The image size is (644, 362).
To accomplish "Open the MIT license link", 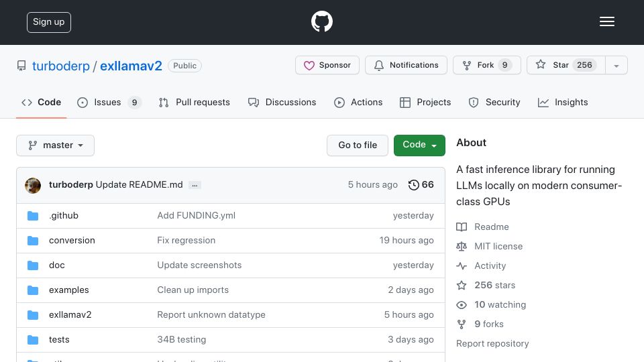I will pyautogui.click(x=498, y=246).
